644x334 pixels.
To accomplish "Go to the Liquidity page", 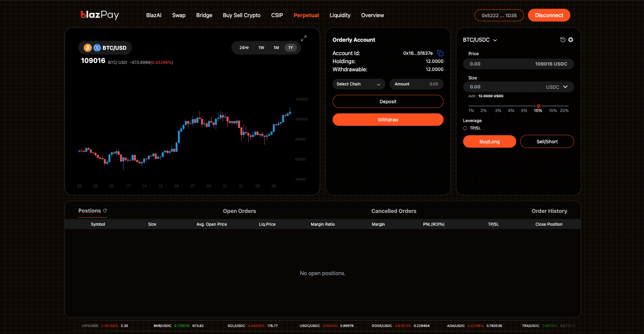I will pyautogui.click(x=340, y=15).
